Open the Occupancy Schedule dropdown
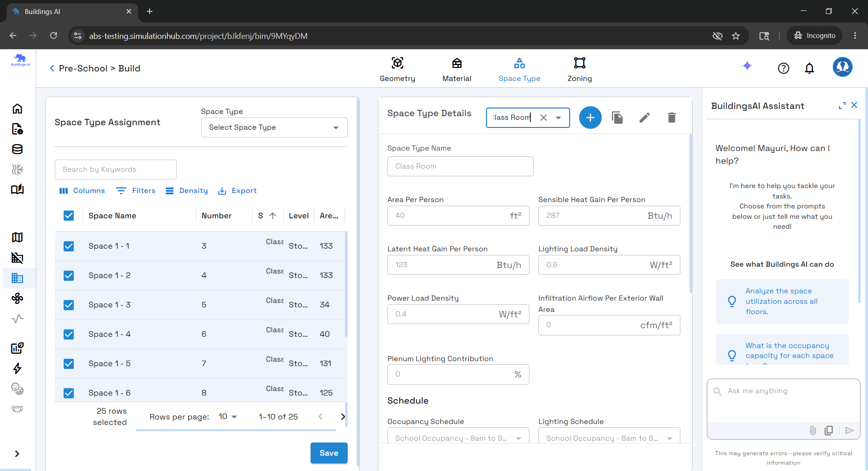The height and width of the screenshot is (471, 868). click(x=458, y=438)
